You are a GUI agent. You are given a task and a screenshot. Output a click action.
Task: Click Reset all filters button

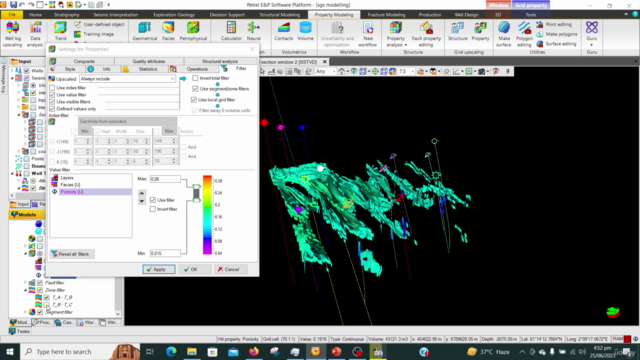[x=72, y=254]
